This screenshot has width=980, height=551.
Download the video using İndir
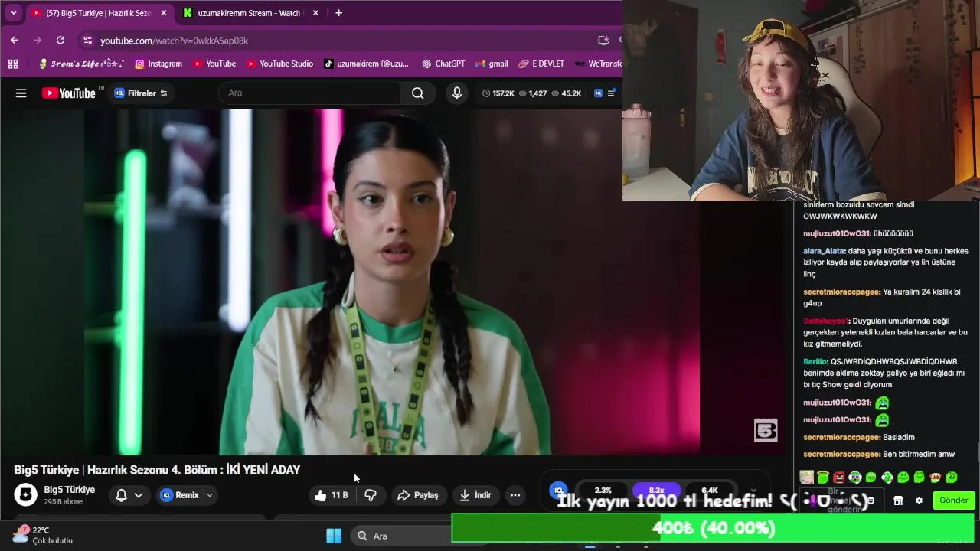475,495
